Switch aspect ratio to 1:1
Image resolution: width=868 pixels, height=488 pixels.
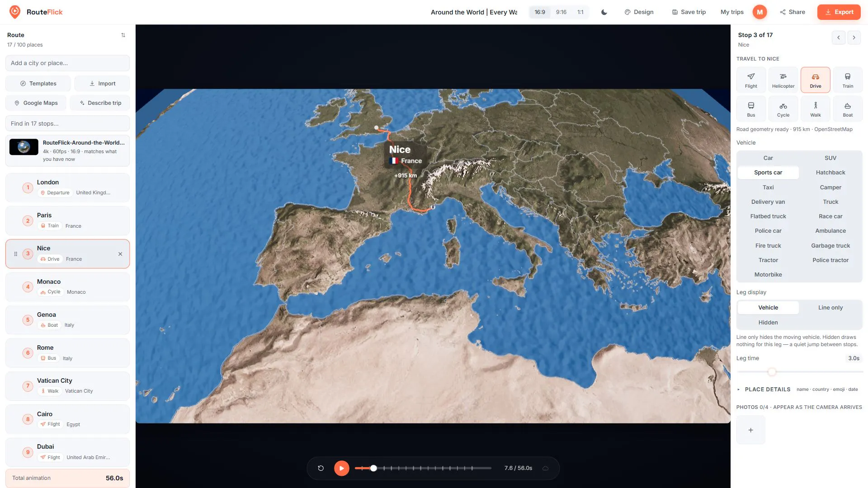[x=580, y=12]
